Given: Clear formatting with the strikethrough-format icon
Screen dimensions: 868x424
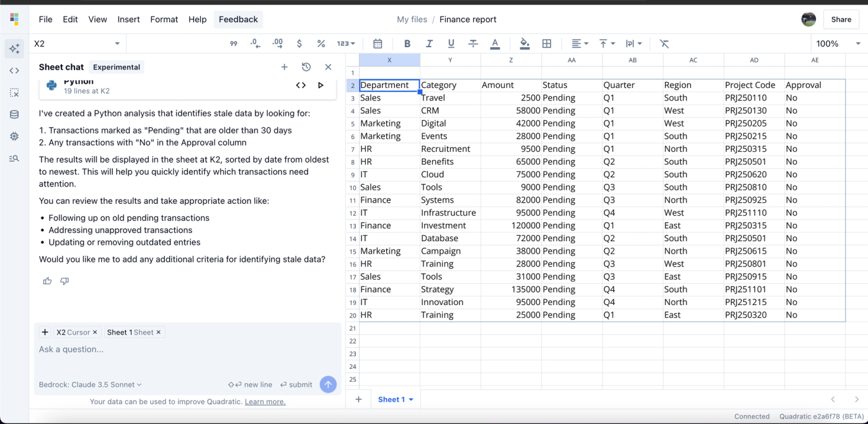Looking at the screenshot, I should pyautogui.click(x=664, y=43).
